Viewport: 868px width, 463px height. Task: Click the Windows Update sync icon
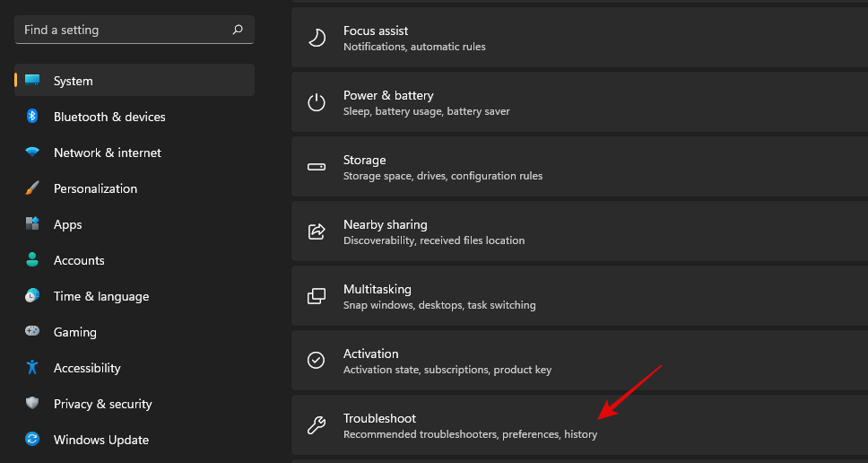32,440
